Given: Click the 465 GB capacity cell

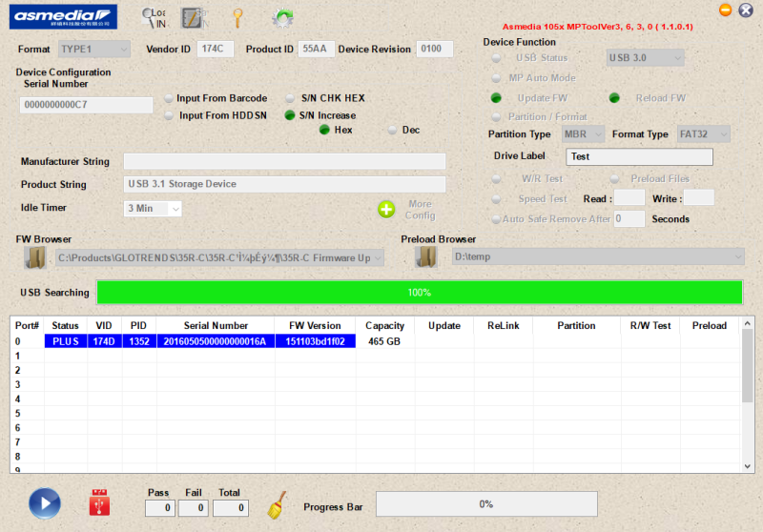Looking at the screenshot, I should pyautogui.click(x=385, y=341).
